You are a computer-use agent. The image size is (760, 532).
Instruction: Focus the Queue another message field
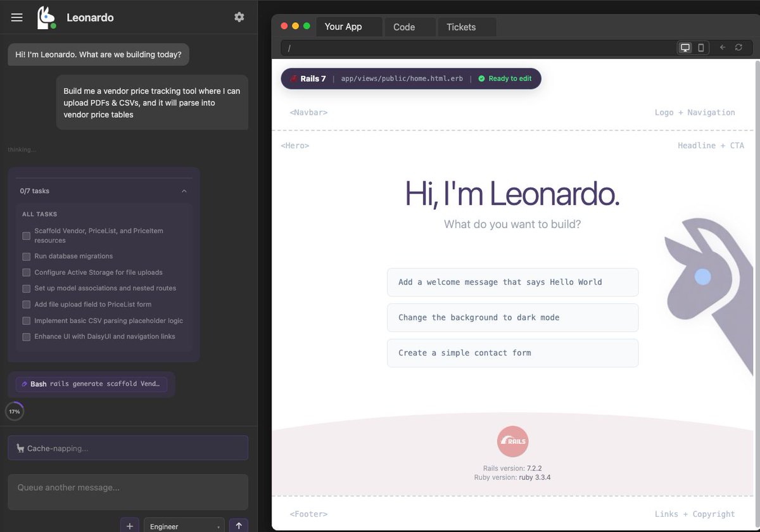pos(128,492)
